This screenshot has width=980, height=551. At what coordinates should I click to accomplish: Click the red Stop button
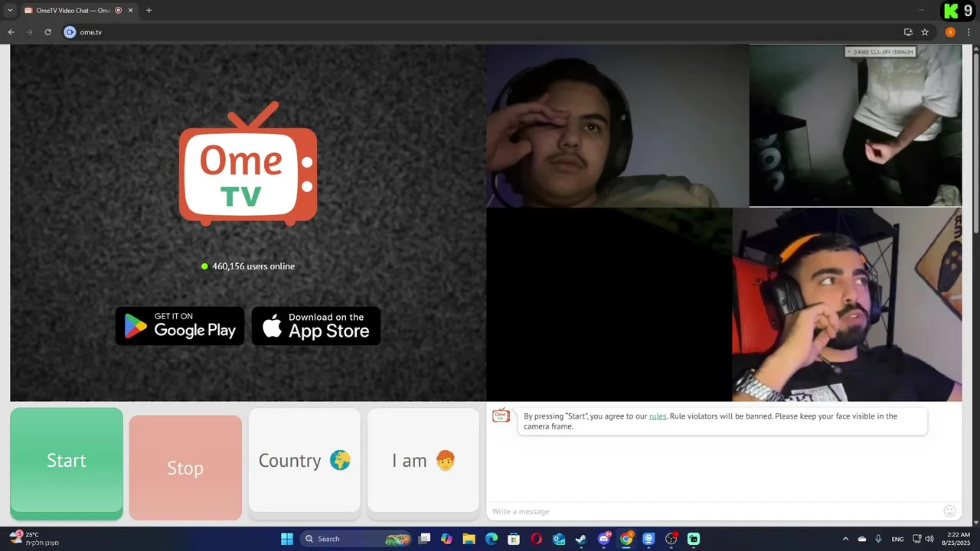tap(185, 468)
